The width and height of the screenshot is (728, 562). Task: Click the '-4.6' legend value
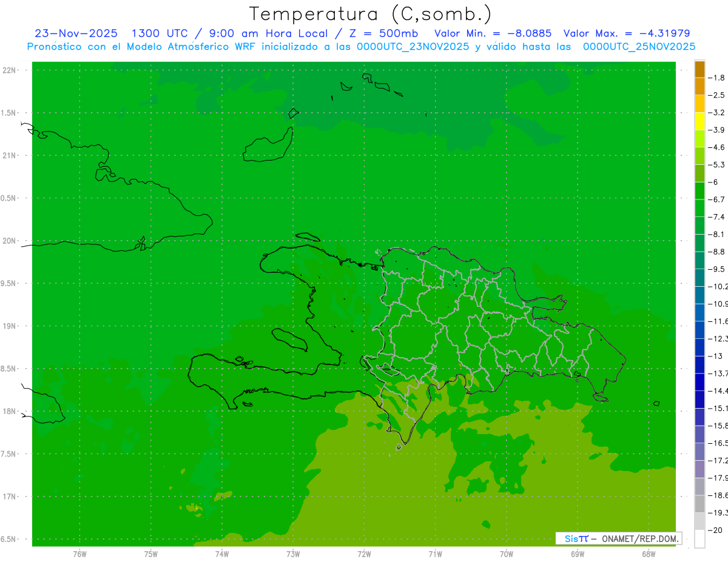[718, 147]
